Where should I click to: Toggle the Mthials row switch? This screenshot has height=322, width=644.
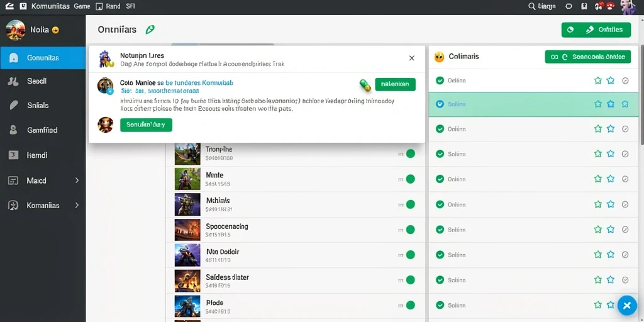click(x=410, y=204)
